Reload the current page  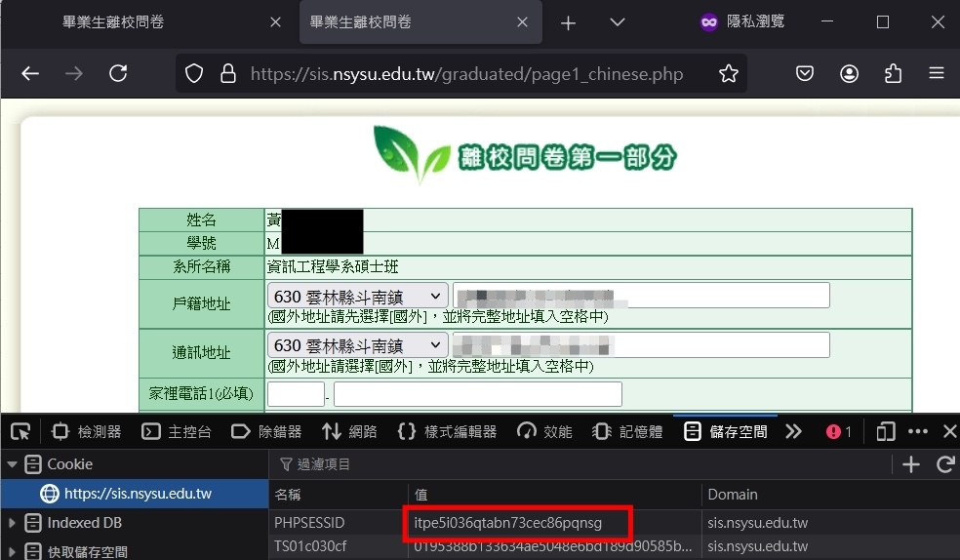(118, 74)
